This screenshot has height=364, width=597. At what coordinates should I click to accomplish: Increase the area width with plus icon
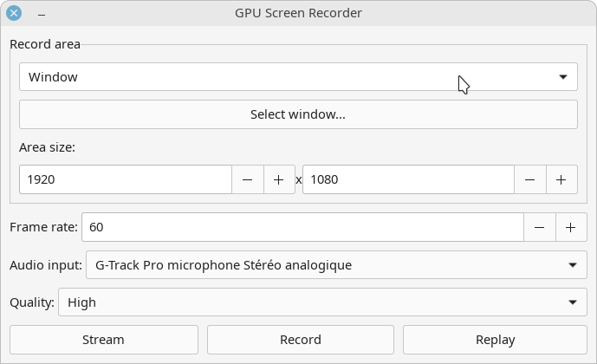tap(279, 179)
